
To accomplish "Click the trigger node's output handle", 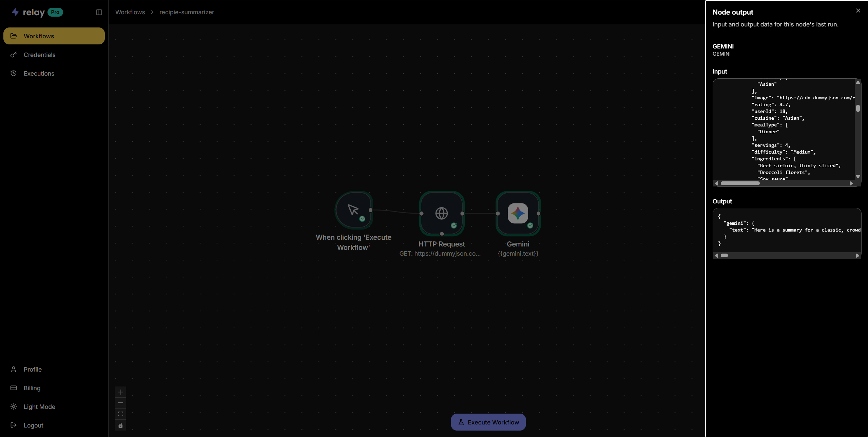I will pyautogui.click(x=371, y=210).
